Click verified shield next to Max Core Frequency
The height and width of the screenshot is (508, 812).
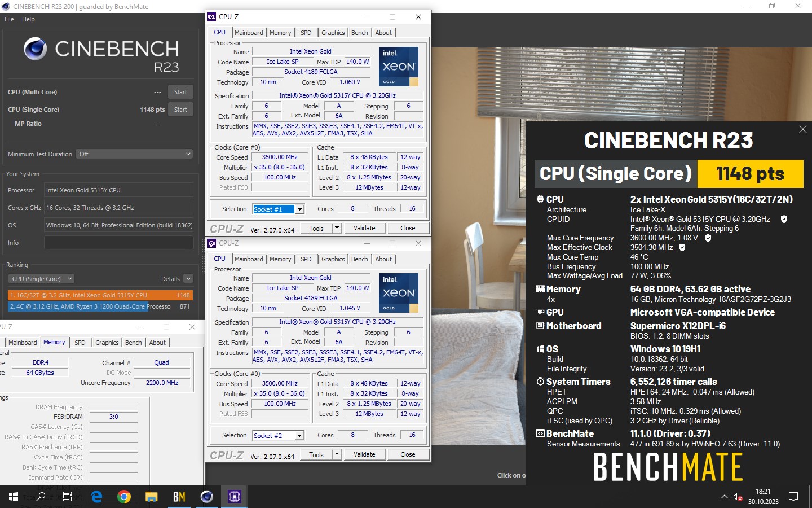pyautogui.click(x=708, y=238)
